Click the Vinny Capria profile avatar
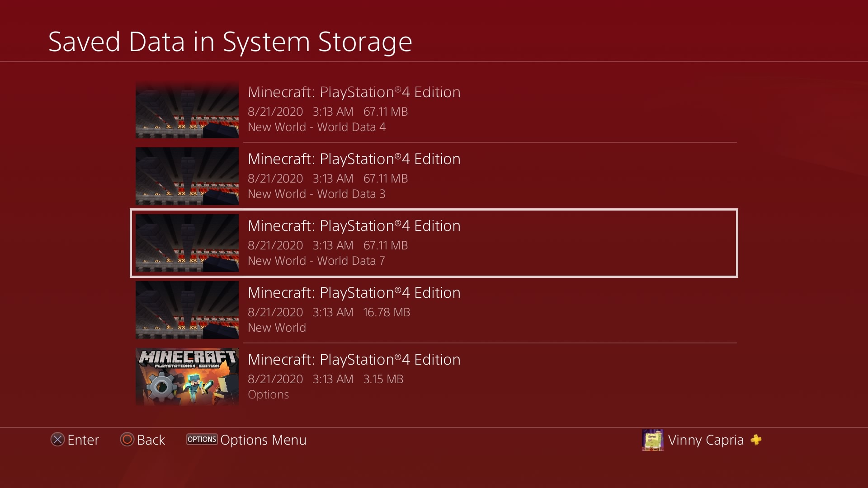The width and height of the screenshot is (868, 488). click(x=652, y=440)
